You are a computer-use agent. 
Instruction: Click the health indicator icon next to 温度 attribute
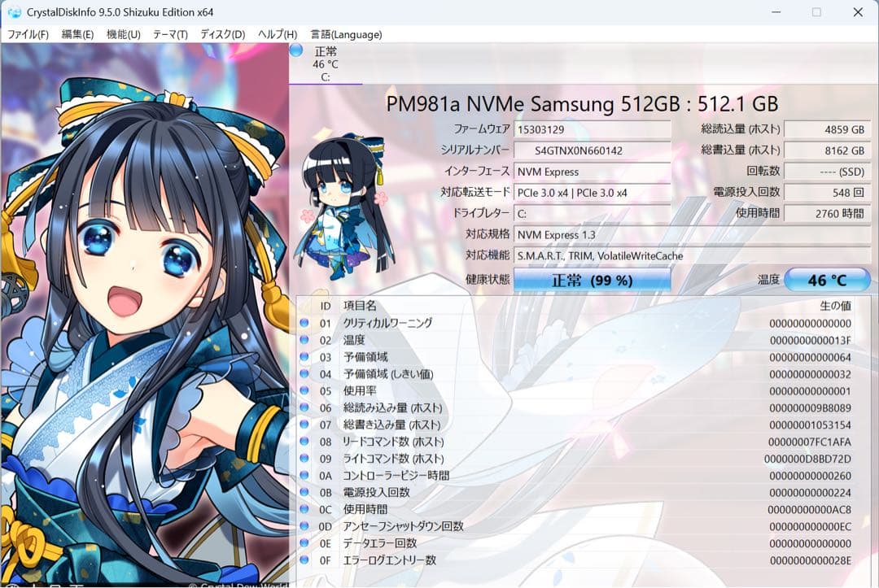click(304, 339)
